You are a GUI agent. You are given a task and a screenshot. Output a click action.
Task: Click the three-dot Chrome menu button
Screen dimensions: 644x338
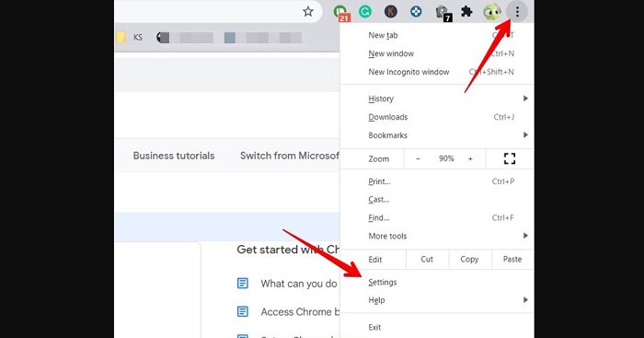point(517,12)
